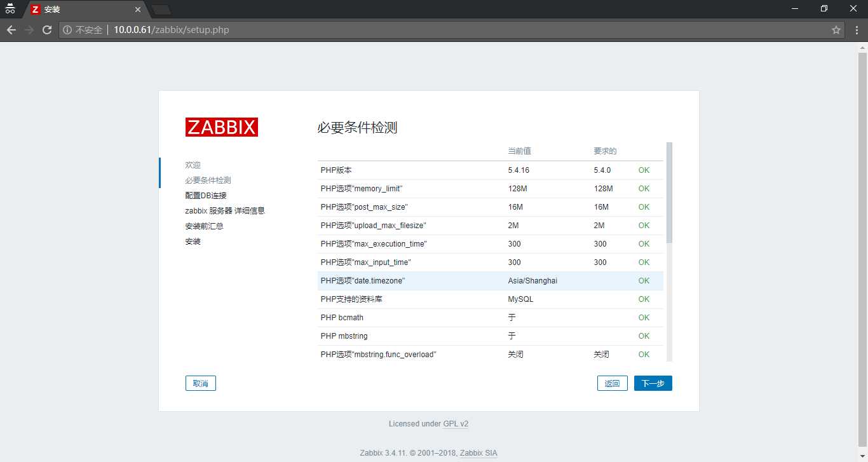Reload the Zabbix setup page
Image resolution: width=868 pixels, height=462 pixels.
click(x=46, y=30)
